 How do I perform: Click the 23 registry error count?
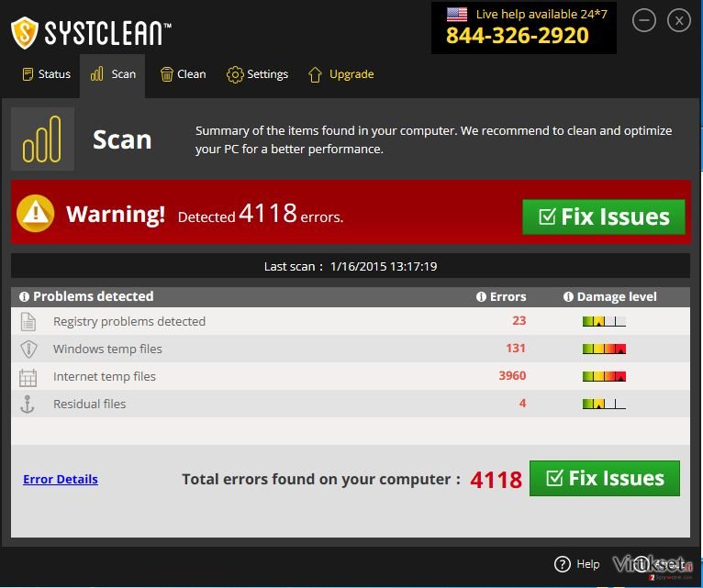click(519, 320)
